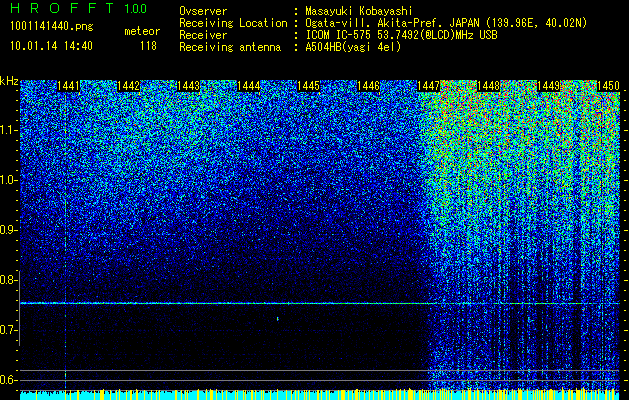Click the 1441 time marker label
Screen dimensions: 629x400
click(x=69, y=86)
